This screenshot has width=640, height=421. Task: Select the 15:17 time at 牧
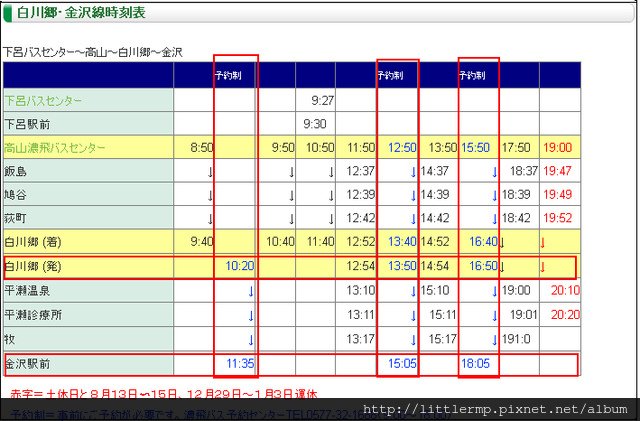pyautogui.click(x=442, y=339)
